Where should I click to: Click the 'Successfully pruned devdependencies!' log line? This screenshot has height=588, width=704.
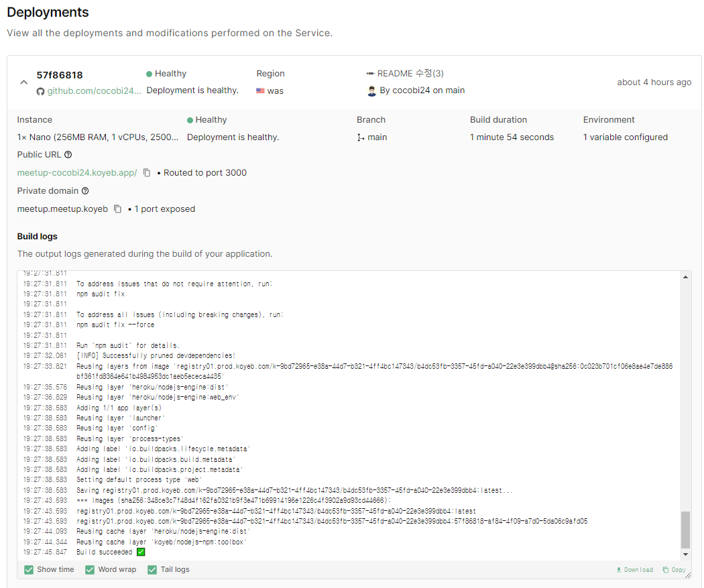point(156,356)
